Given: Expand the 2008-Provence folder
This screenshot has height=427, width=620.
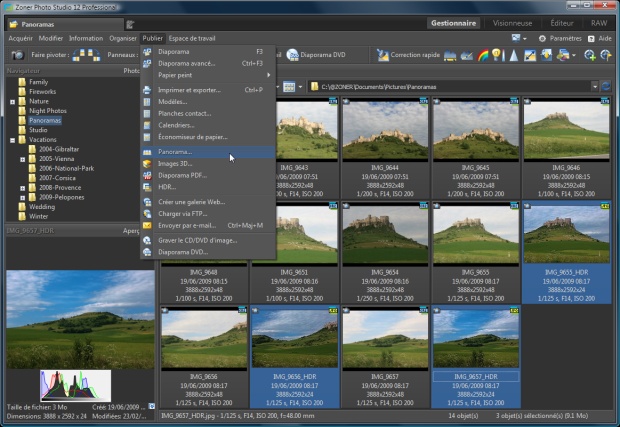Looking at the screenshot, I should point(23,188).
